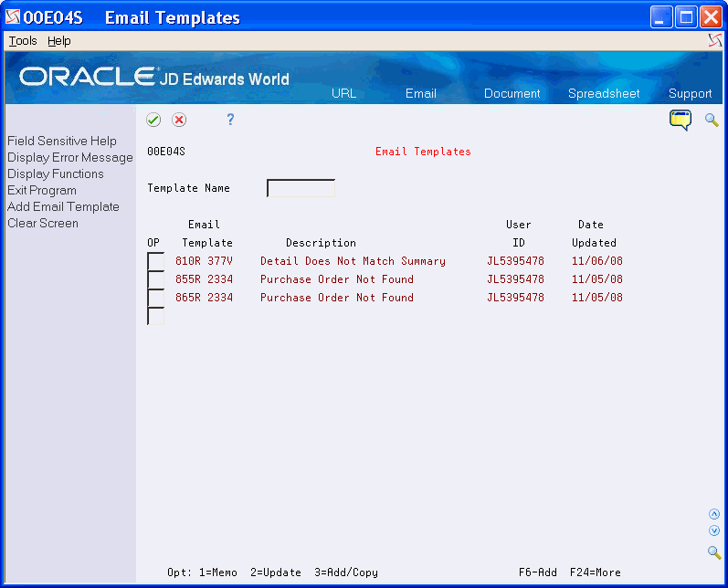Click the magnifier icon beside the speech bubble
The width and height of the screenshot is (728, 588).
coord(712,121)
